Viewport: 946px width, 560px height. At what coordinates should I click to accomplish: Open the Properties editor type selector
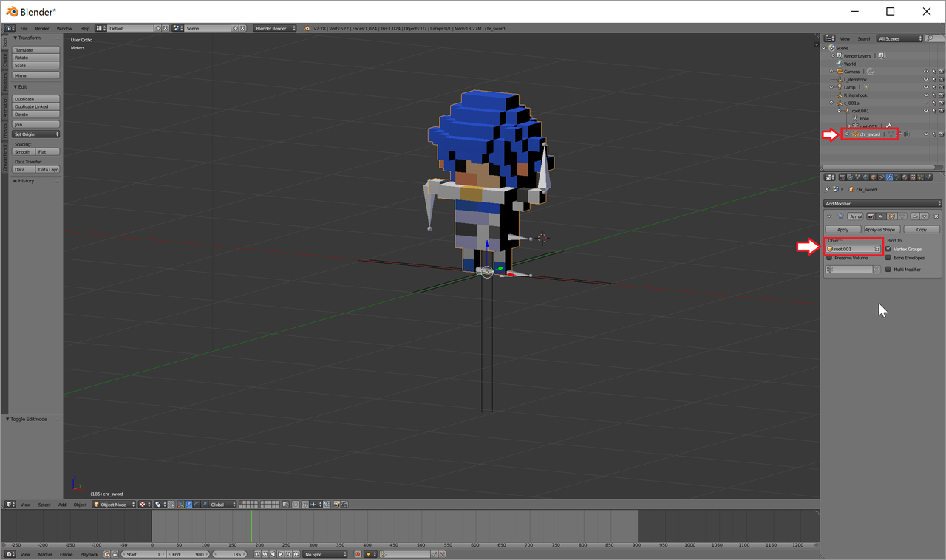tap(830, 177)
